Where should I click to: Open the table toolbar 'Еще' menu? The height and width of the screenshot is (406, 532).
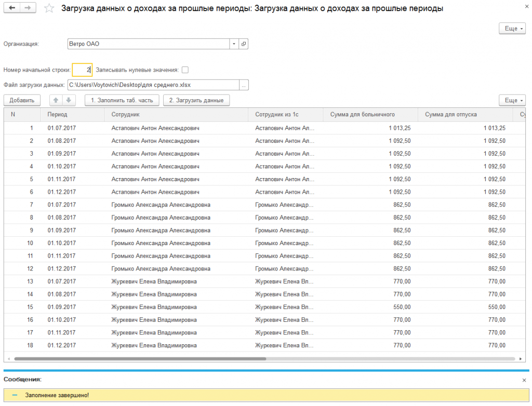(x=512, y=100)
